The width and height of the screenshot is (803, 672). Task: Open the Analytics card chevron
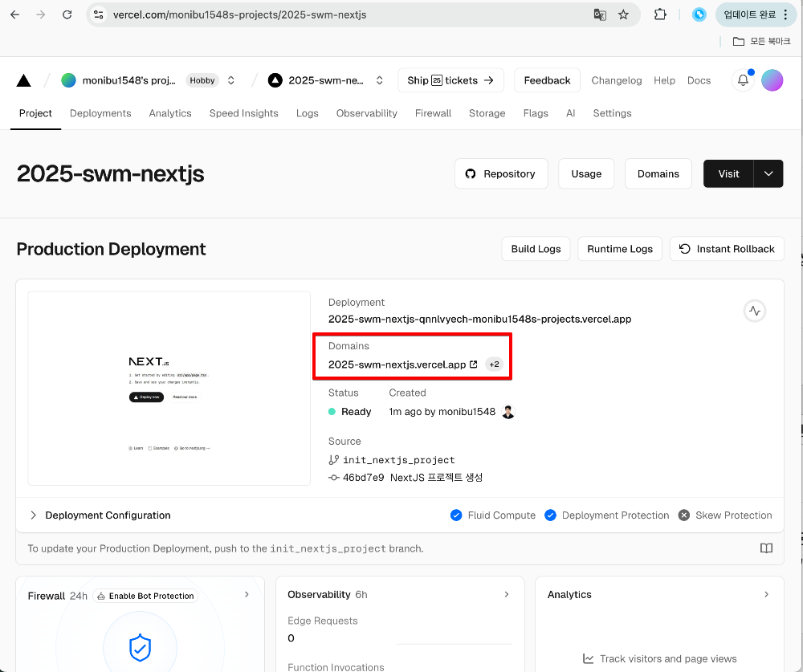[766, 595]
